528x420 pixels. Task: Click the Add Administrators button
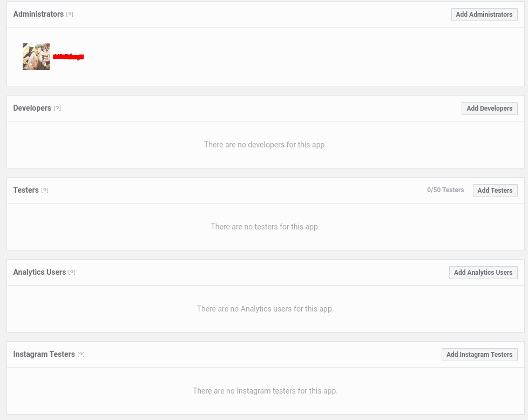click(x=484, y=15)
